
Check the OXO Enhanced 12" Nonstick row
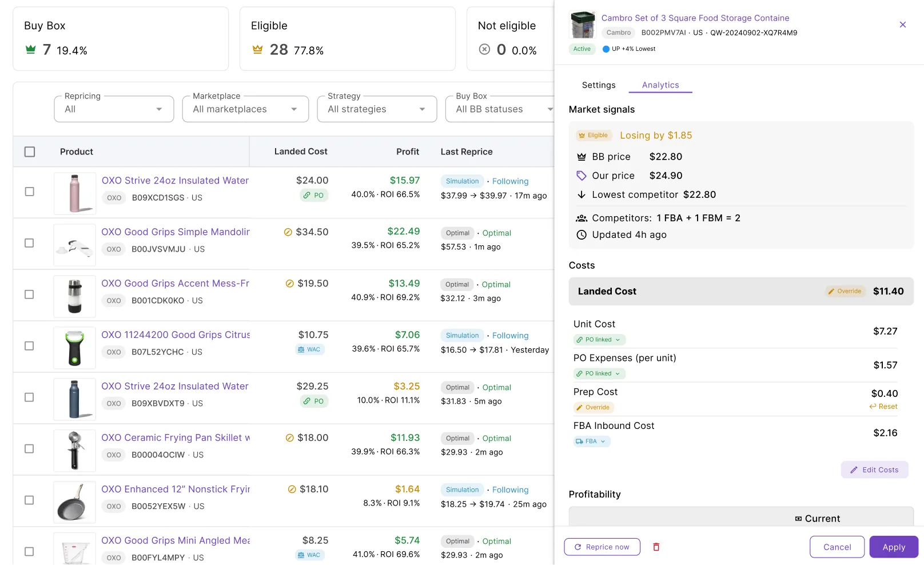coord(29,500)
